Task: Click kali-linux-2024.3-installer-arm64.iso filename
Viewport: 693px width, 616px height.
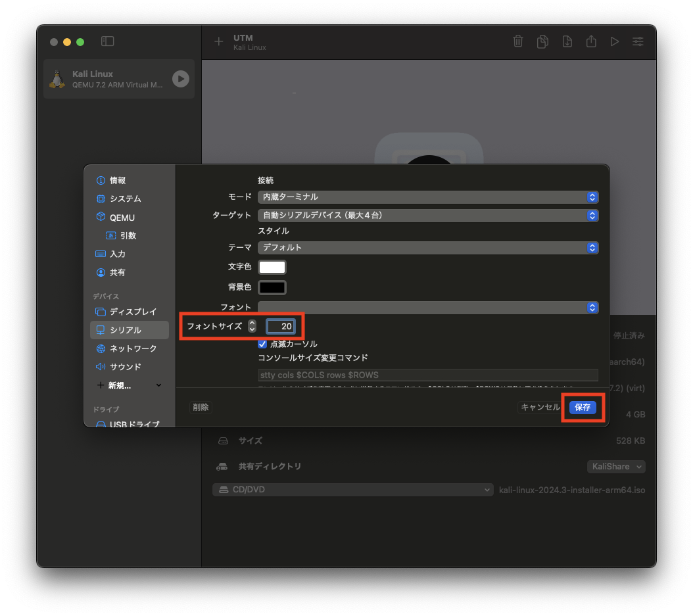Action: tap(572, 490)
